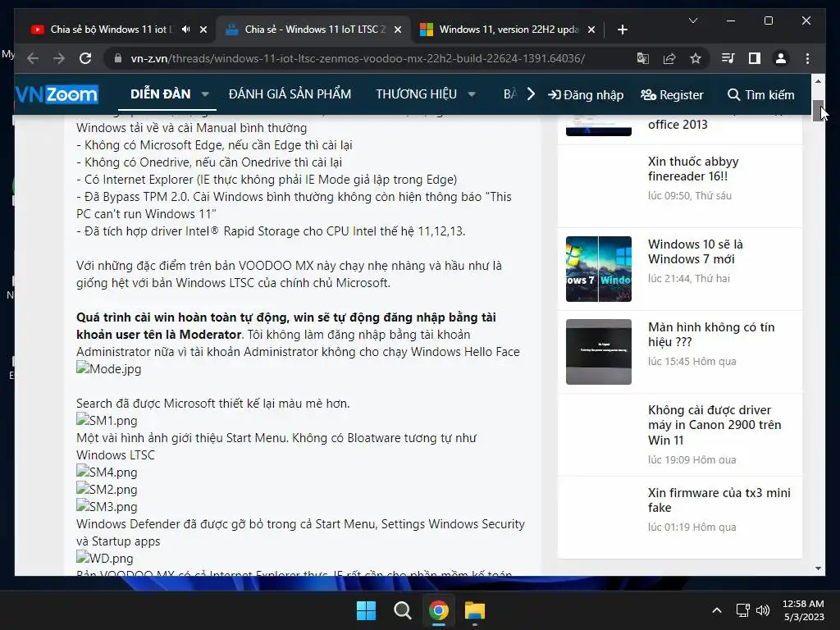Close the Windows 11 version 22H2 tab
The image size is (840, 630).
(591, 30)
